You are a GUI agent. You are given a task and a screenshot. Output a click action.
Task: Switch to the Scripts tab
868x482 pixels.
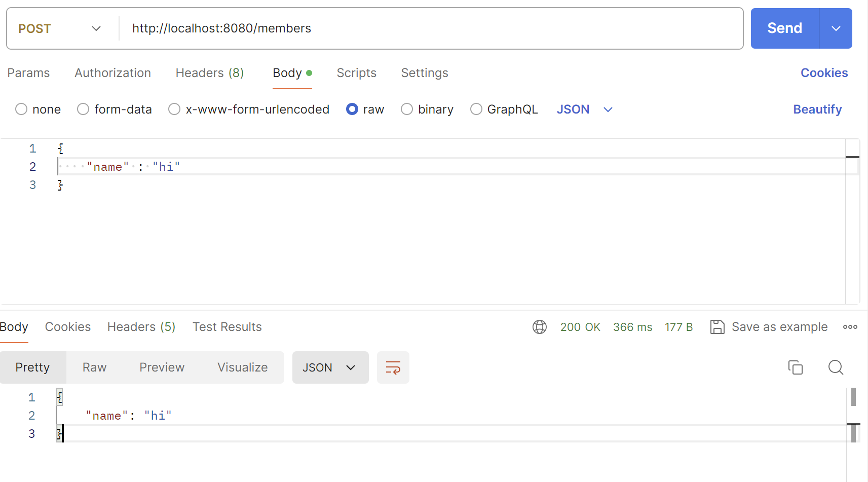point(357,73)
